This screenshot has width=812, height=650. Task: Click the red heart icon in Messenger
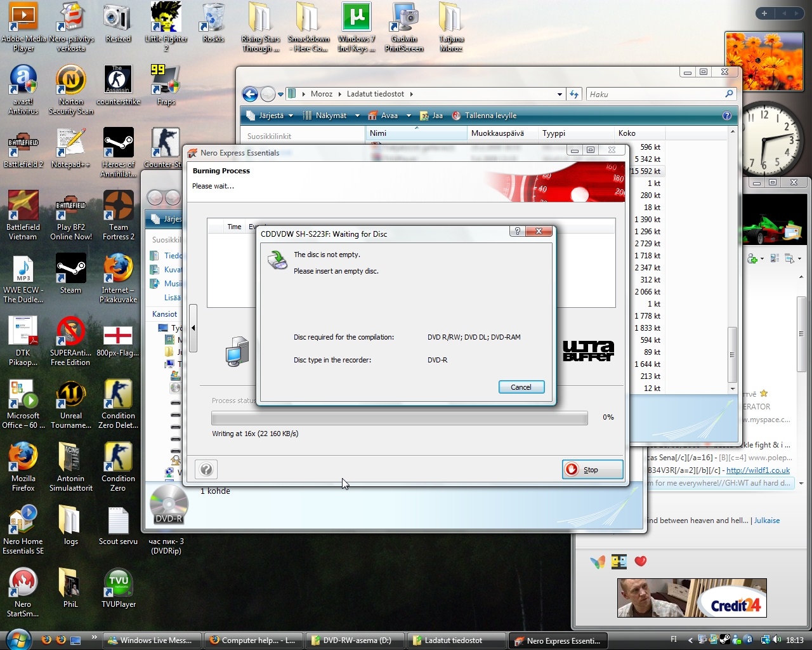pyautogui.click(x=641, y=561)
